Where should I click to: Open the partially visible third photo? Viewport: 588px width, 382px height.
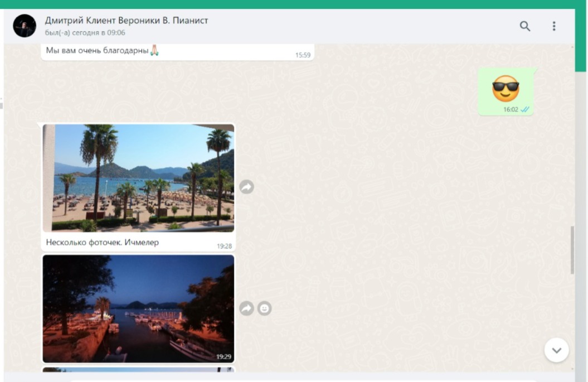(x=138, y=370)
